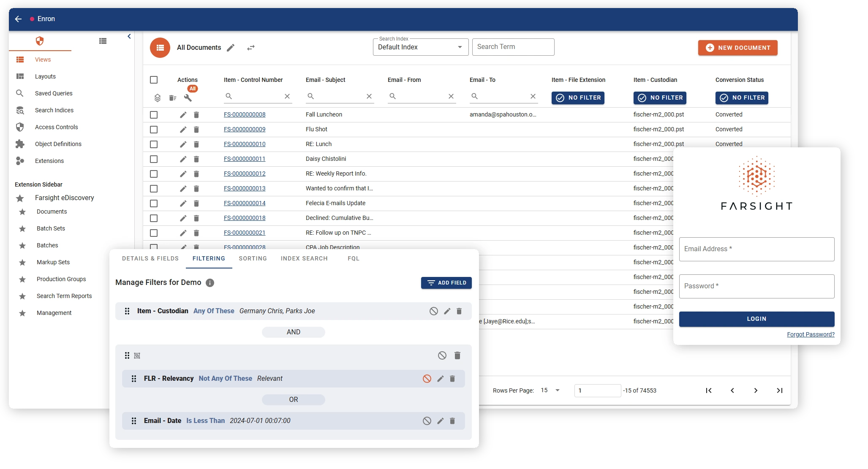
Task: Open the bulk actions wrench tool
Action: click(x=188, y=98)
